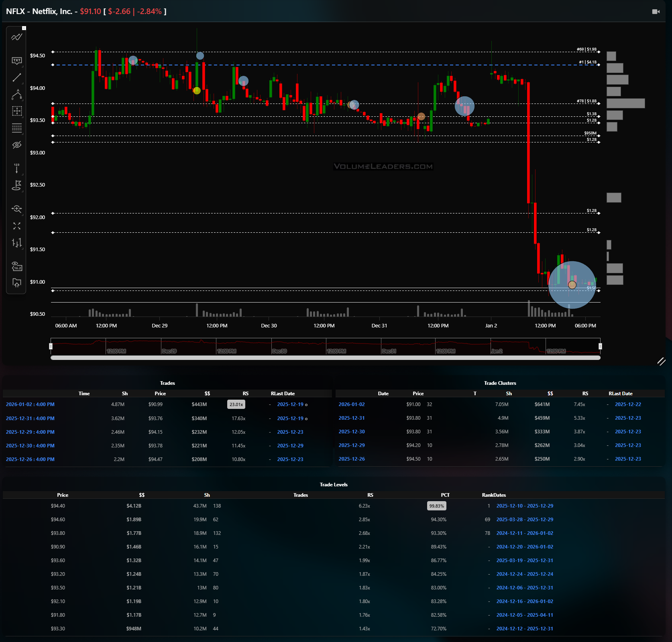Toggle the hide drawings eye icon
Image resolution: width=672 pixels, height=642 pixels.
point(16,145)
